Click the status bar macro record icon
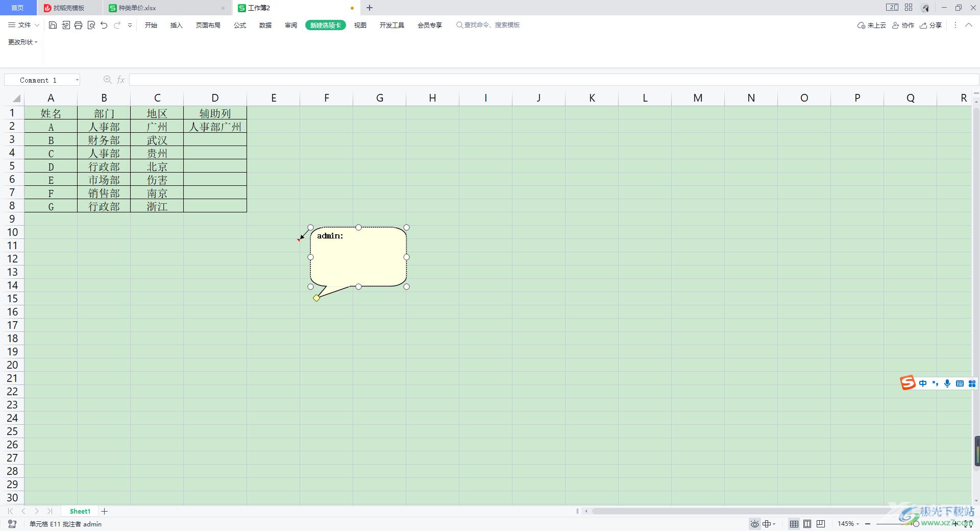Screen dimensions: 980x531 click(x=12, y=524)
